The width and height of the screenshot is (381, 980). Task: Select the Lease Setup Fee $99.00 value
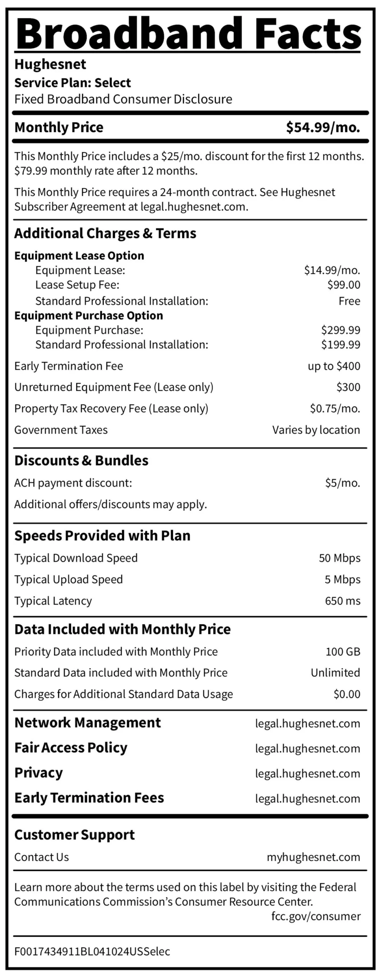point(344,285)
